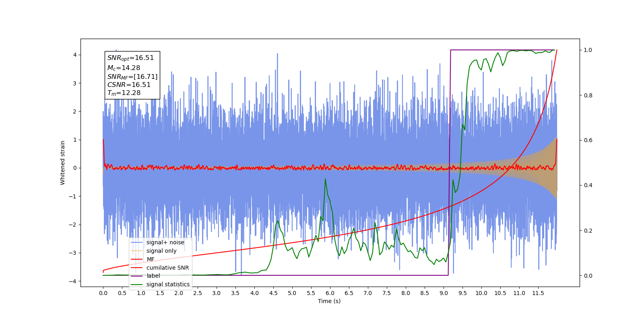The height and width of the screenshot is (322, 644).
Task: Click the 'MF' legend entry
Action: tap(143, 259)
